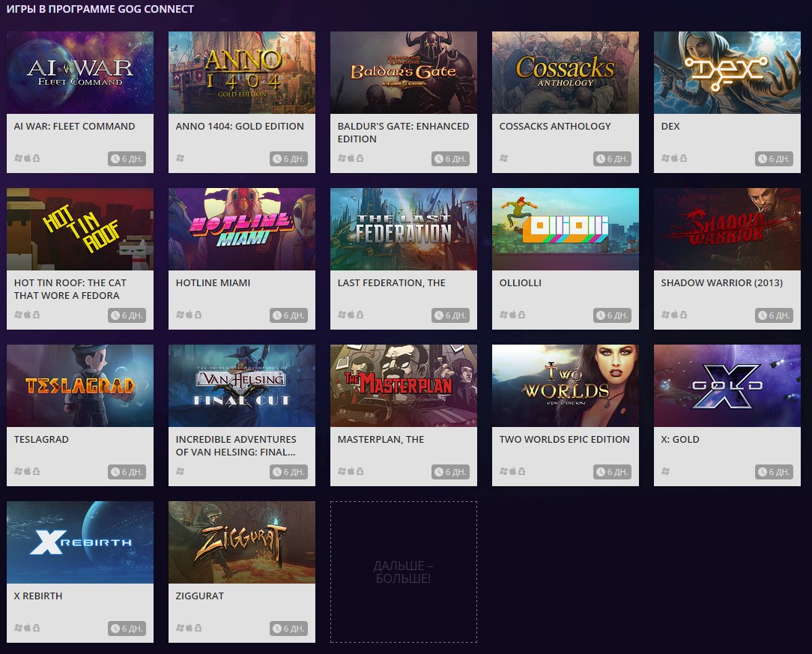Click the clock icon on AI War timer

point(115,159)
